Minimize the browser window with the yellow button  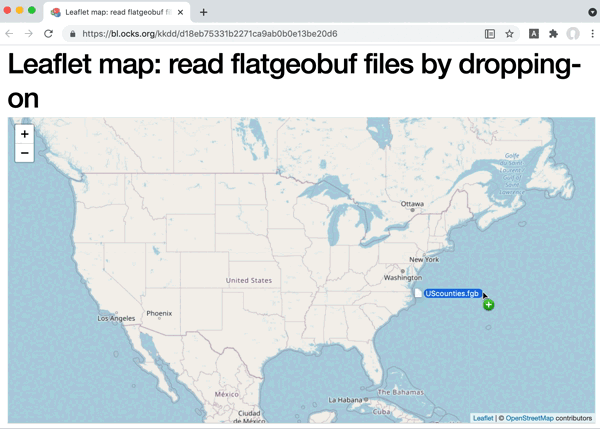tap(20, 10)
